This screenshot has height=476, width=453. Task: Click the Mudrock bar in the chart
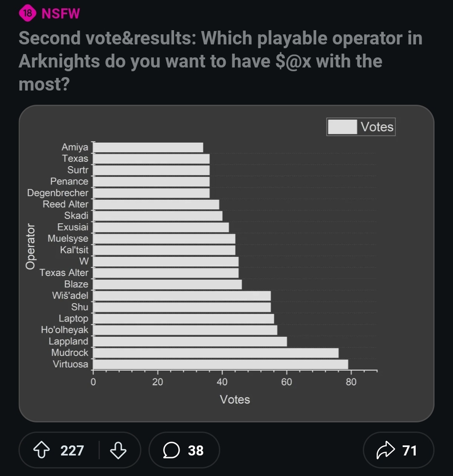pos(216,353)
